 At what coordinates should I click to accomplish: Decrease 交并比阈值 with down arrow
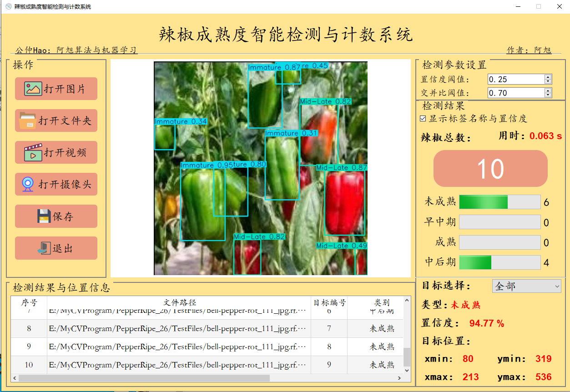tap(548, 95)
